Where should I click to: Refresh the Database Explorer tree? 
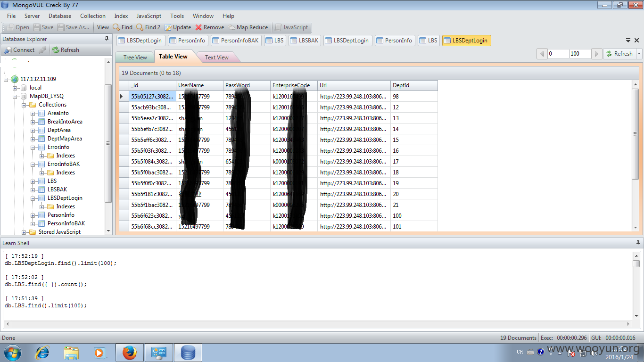(x=66, y=50)
